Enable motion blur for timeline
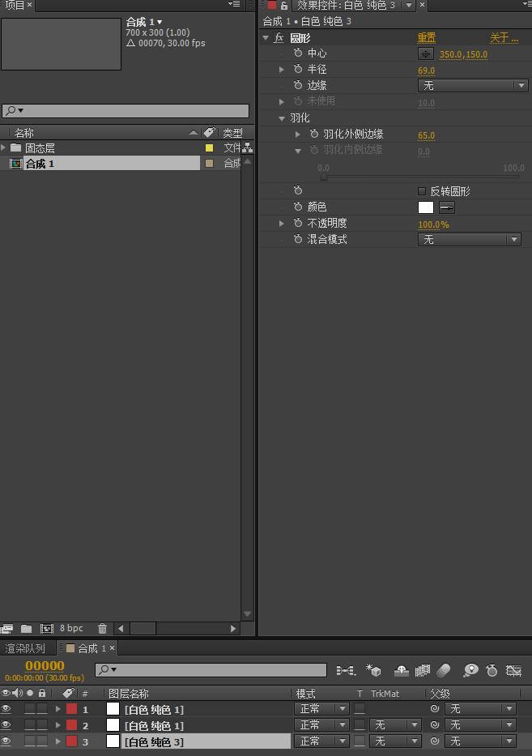This screenshot has height=756, width=532. [x=444, y=670]
